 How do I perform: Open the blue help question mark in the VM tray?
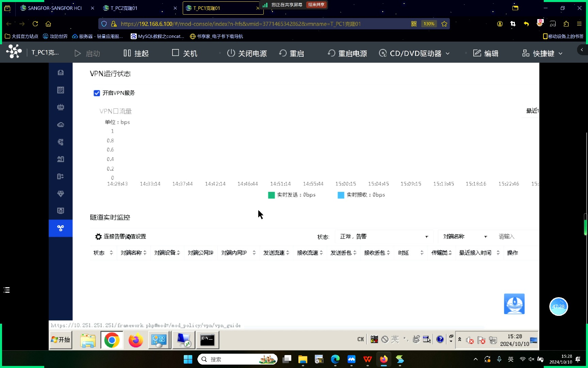(x=440, y=339)
